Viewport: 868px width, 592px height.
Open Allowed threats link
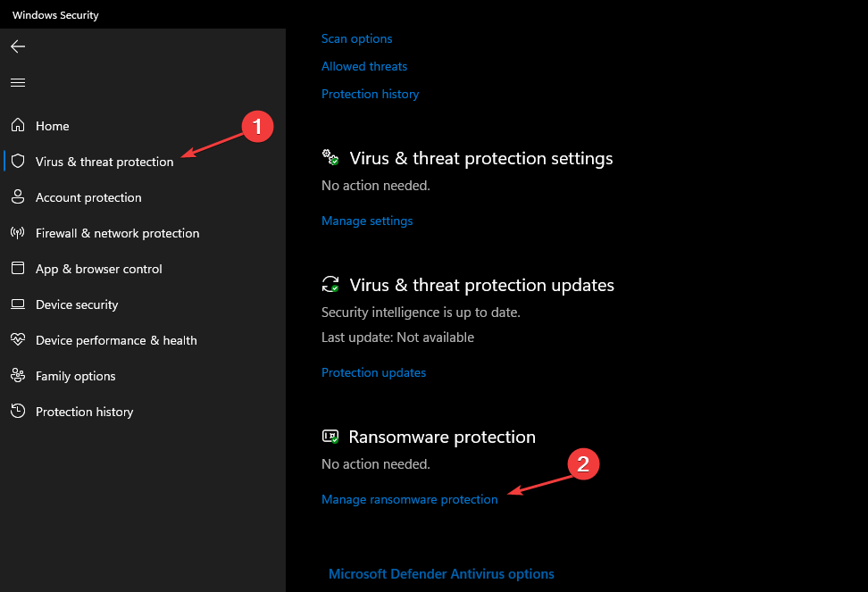[x=363, y=66]
